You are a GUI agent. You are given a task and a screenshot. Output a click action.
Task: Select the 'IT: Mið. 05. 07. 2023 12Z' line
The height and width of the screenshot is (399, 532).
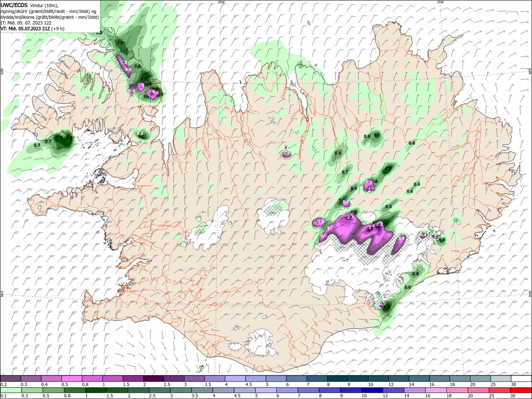[26, 23]
